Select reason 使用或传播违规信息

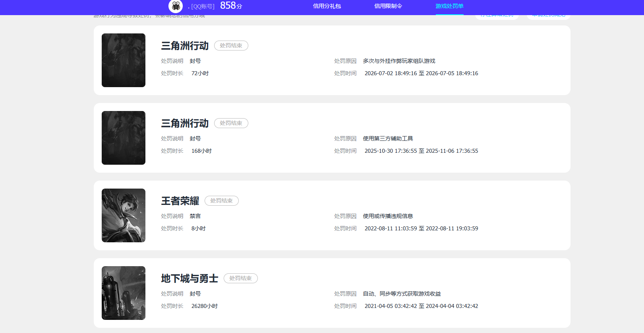click(388, 216)
